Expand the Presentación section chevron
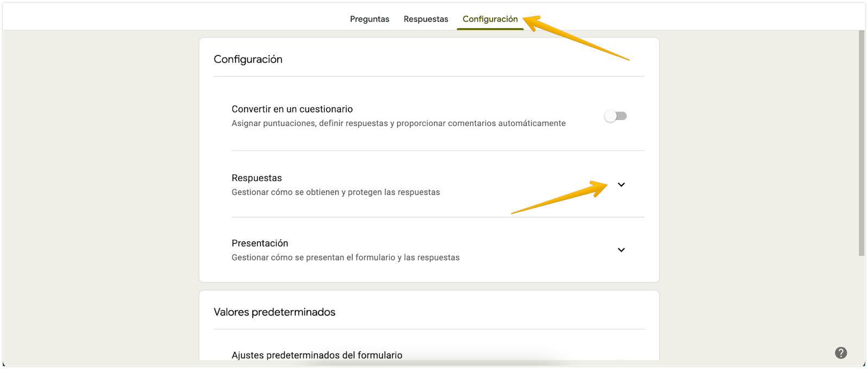The width and height of the screenshot is (868, 369). (621, 250)
